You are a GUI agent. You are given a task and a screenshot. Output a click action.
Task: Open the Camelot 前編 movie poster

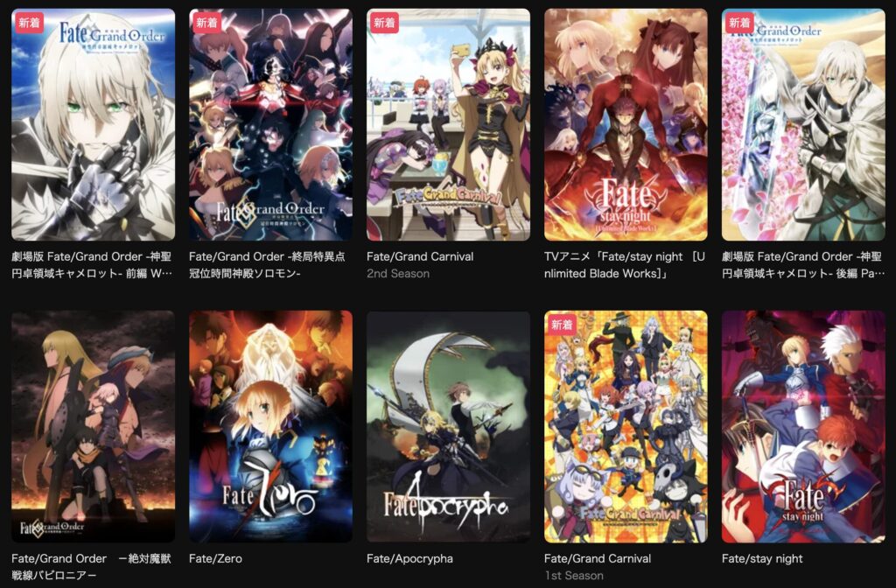tap(93, 124)
